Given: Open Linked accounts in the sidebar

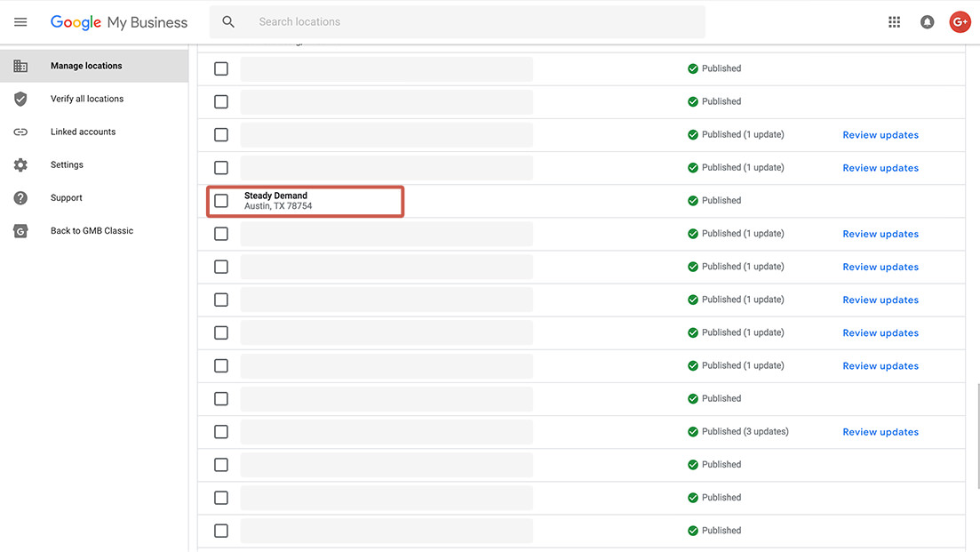Looking at the screenshot, I should (x=83, y=132).
